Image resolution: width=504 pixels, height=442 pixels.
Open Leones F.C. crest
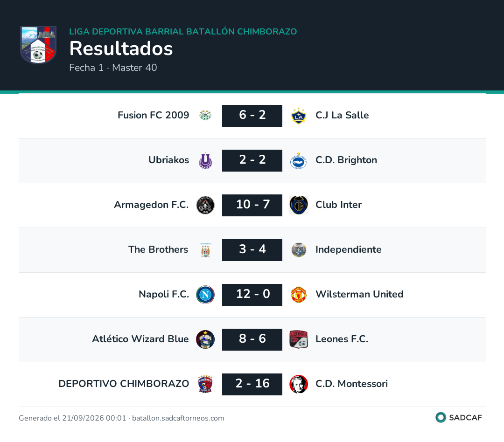point(299,339)
